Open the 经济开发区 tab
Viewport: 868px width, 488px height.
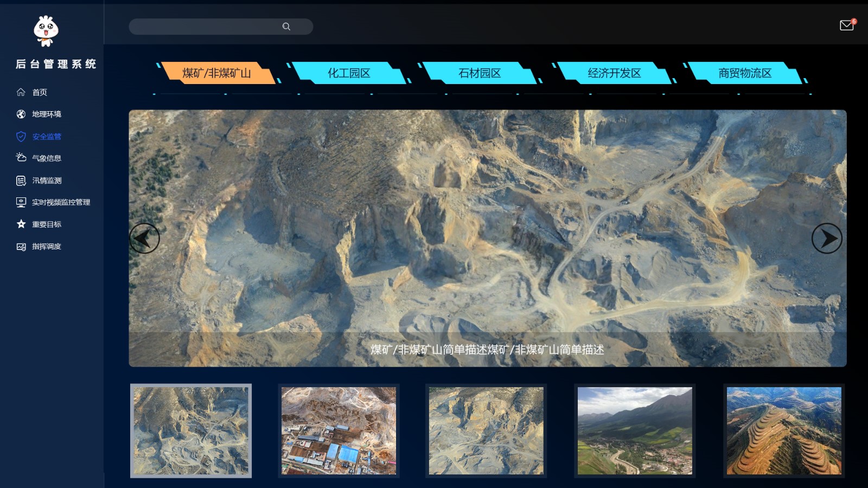[x=614, y=73]
